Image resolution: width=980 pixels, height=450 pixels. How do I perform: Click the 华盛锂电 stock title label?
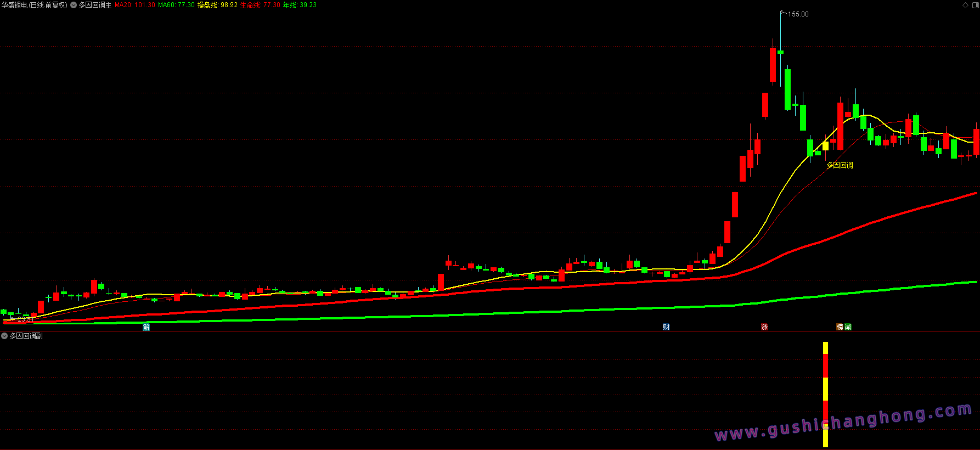click(34, 5)
